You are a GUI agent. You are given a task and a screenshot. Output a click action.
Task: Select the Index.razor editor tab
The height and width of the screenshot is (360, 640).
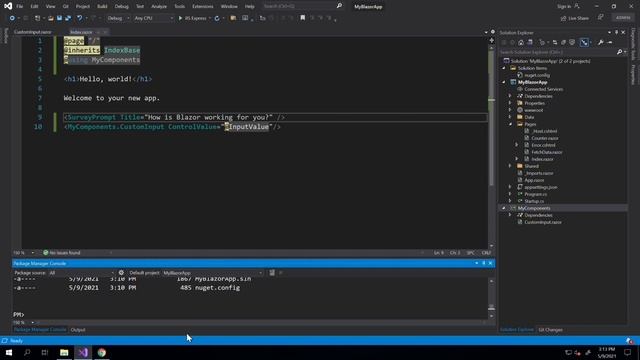pos(81,32)
